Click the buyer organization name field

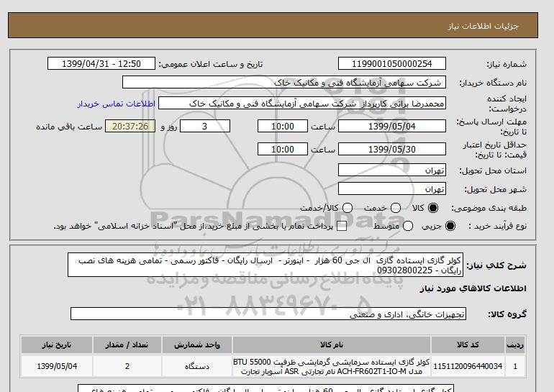click(284, 82)
